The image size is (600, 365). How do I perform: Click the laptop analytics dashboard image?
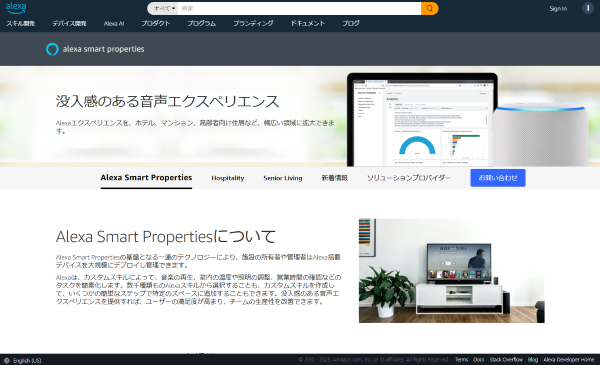422,120
